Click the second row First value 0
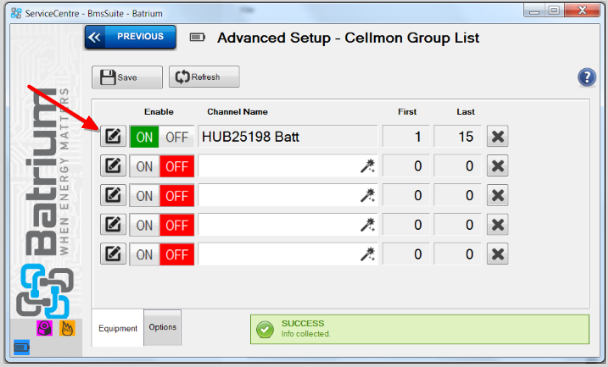 click(x=406, y=166)
